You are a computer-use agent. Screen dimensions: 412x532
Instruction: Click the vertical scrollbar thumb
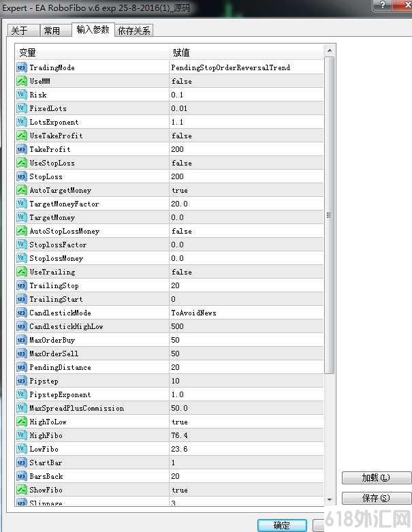(x=330, y=215)
